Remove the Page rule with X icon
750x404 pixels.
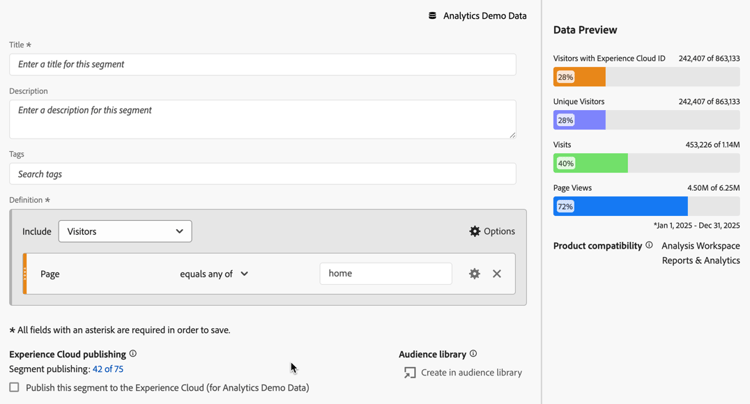tap(497, 273)
